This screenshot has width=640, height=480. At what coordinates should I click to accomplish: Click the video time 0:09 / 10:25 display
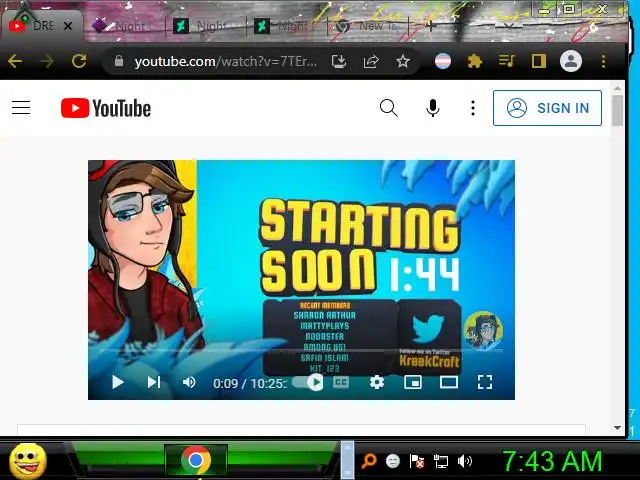(x=249, y=383)
